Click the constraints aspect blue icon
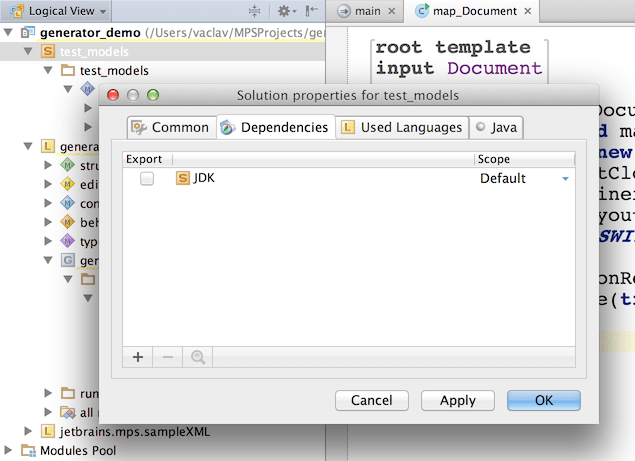 (x=67, y=203)
